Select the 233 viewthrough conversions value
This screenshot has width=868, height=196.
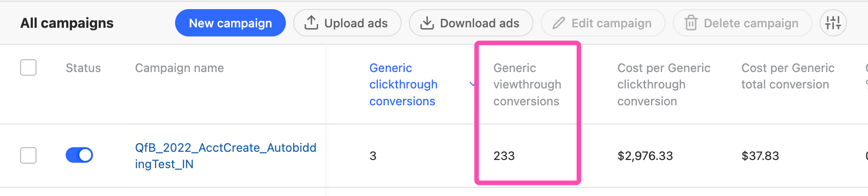coord(504,156)
